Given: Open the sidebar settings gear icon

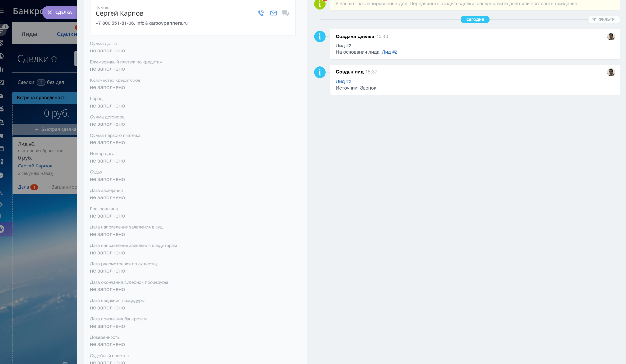Looking at the screenshot, I should coord(1,205).
